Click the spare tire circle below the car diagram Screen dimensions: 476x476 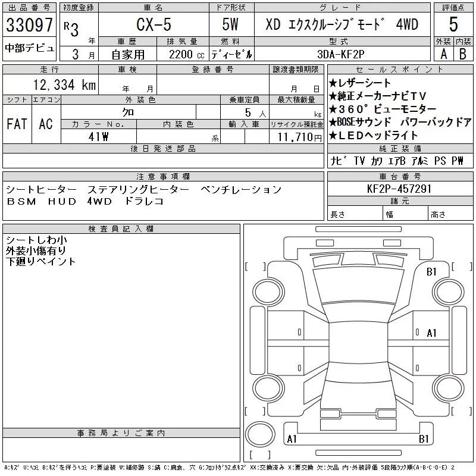click(260, 434)
